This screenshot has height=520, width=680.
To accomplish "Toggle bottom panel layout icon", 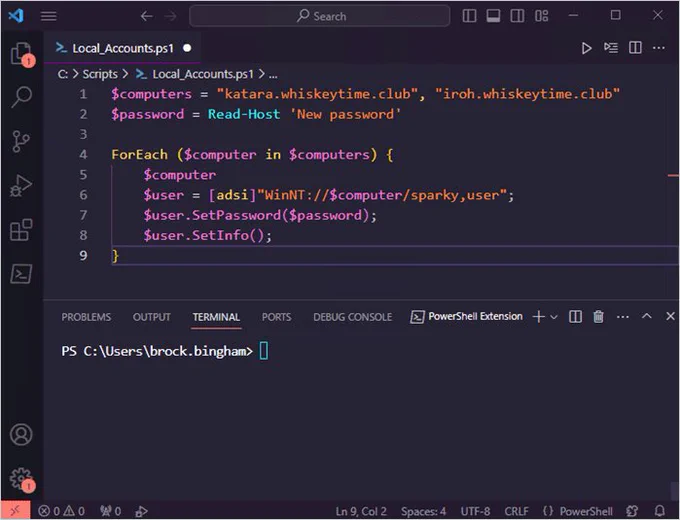I will tap(493, 16).
